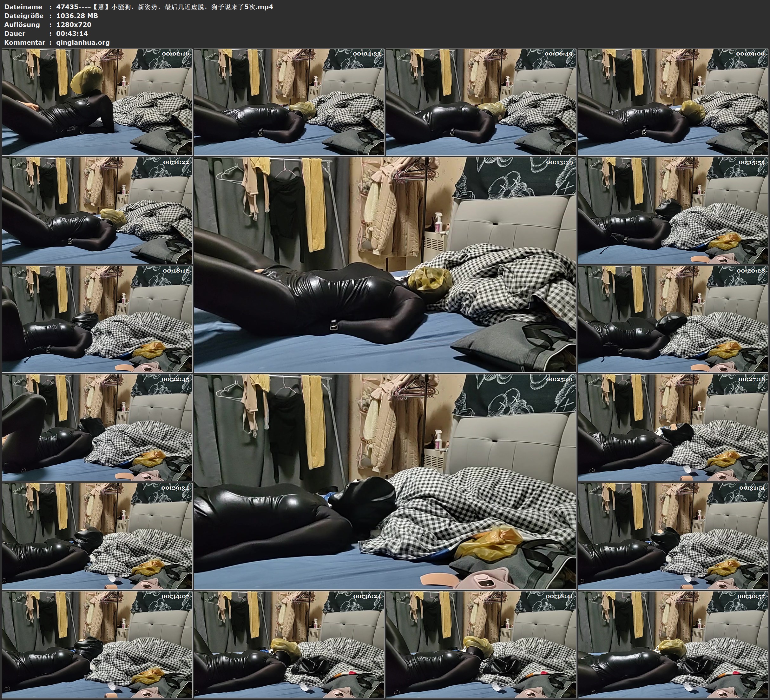Select the thumbnail at 00:34:07
Image resolution: width=770 pixels, height=700 pixels.
tap(97, 644)
